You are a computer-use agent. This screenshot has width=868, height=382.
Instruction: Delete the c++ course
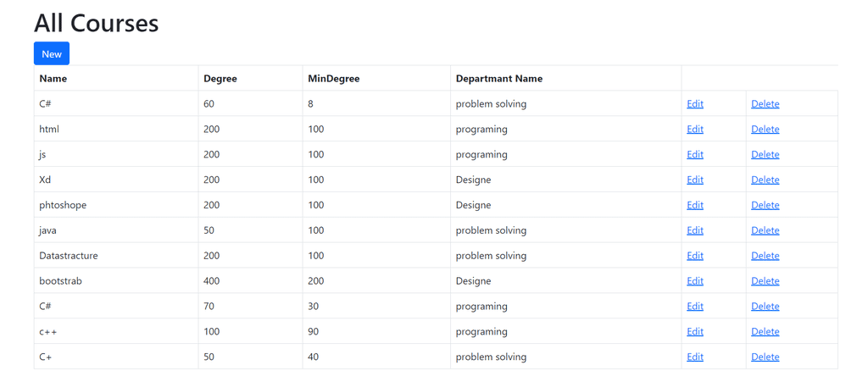(x=765, y=332)
